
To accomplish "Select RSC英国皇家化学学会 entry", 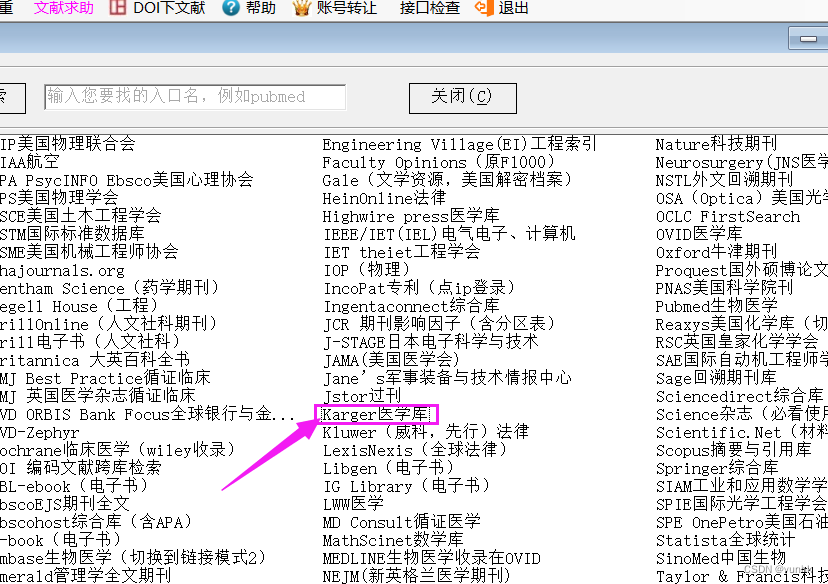I will pos(737,342).
